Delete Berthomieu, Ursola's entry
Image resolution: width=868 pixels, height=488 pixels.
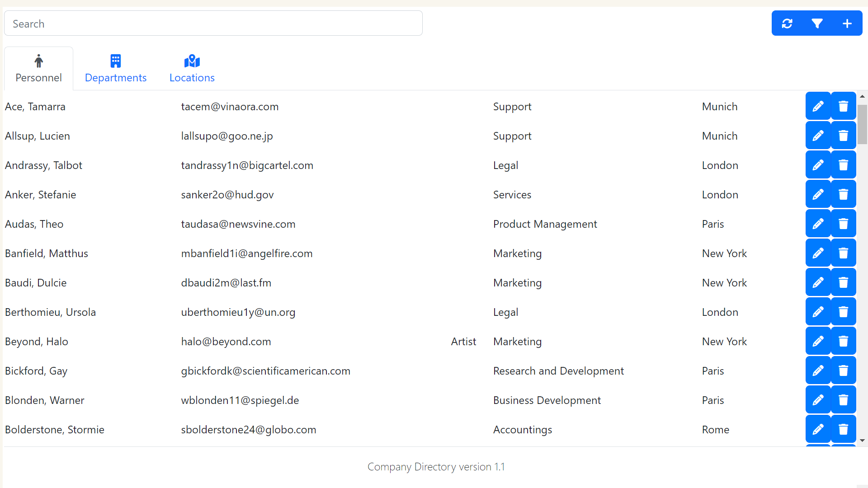click(843, 311)
